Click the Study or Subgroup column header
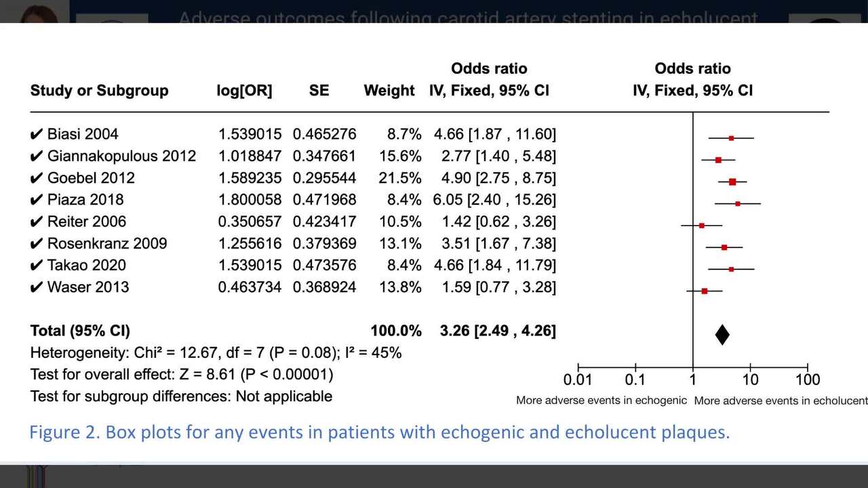868x488 pixels. click(99, 91)
